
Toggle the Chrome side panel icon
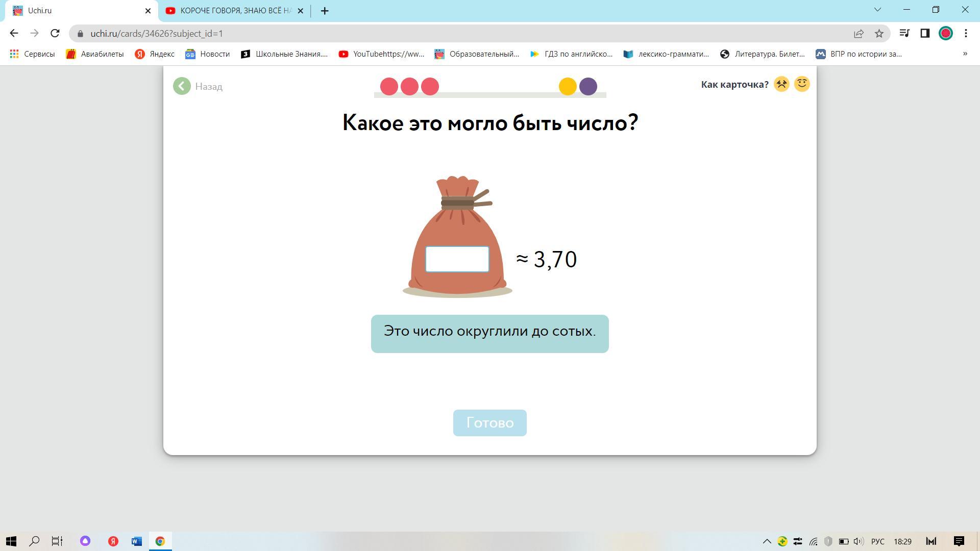coord(925,34)
